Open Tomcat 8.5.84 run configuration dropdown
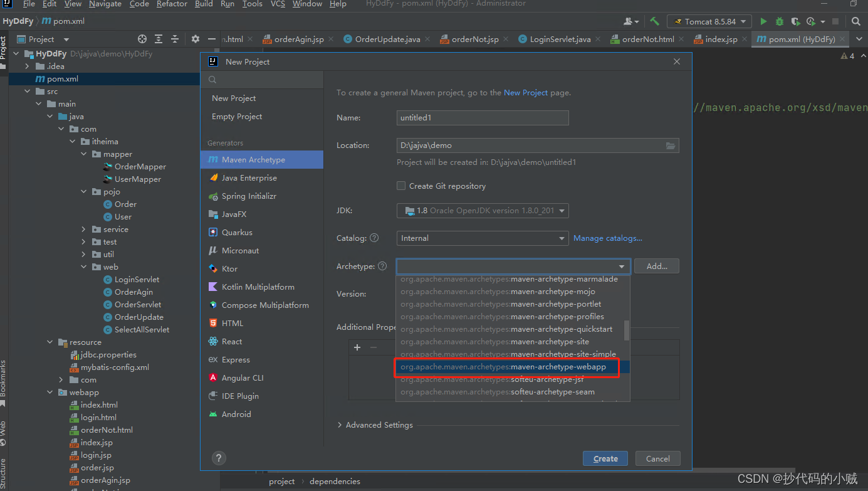The height and width of the screenshot is (491, 868). [x=709, y=21]
